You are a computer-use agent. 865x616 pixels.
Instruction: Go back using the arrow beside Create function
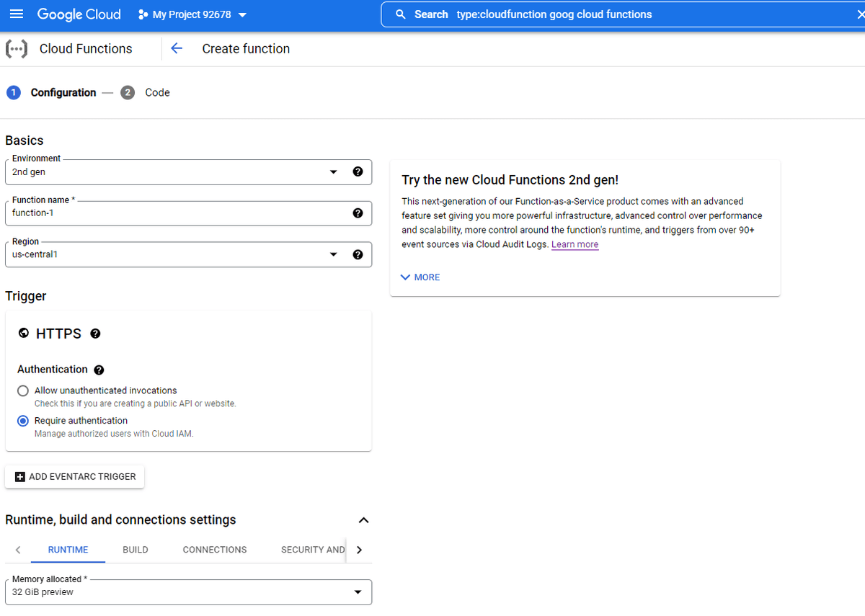pos(177,48)
